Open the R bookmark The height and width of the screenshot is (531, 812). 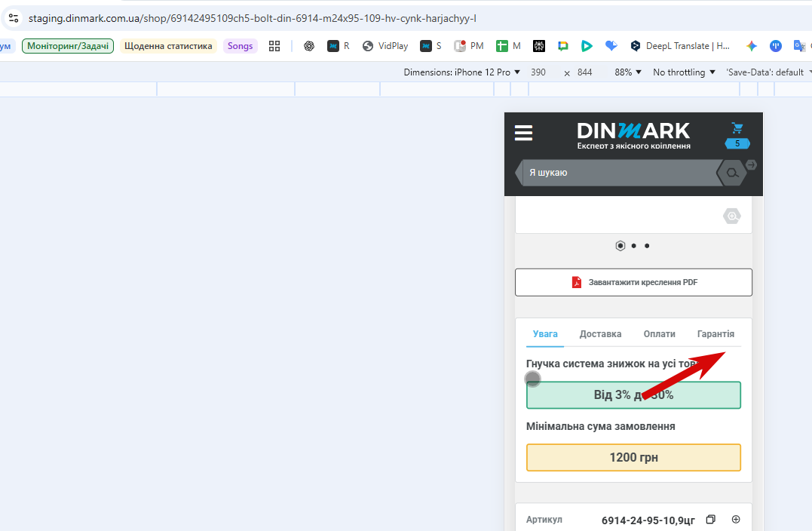tap(339, 46)
